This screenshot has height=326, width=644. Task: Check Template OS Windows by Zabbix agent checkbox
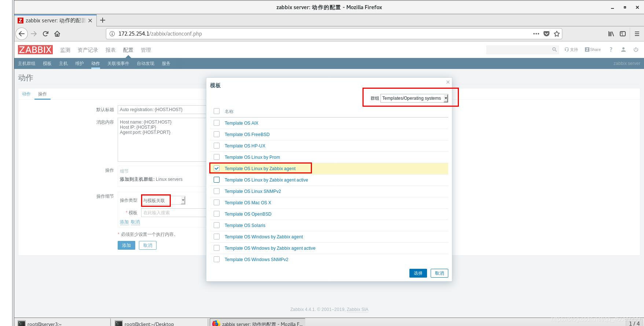pos(217,237)
